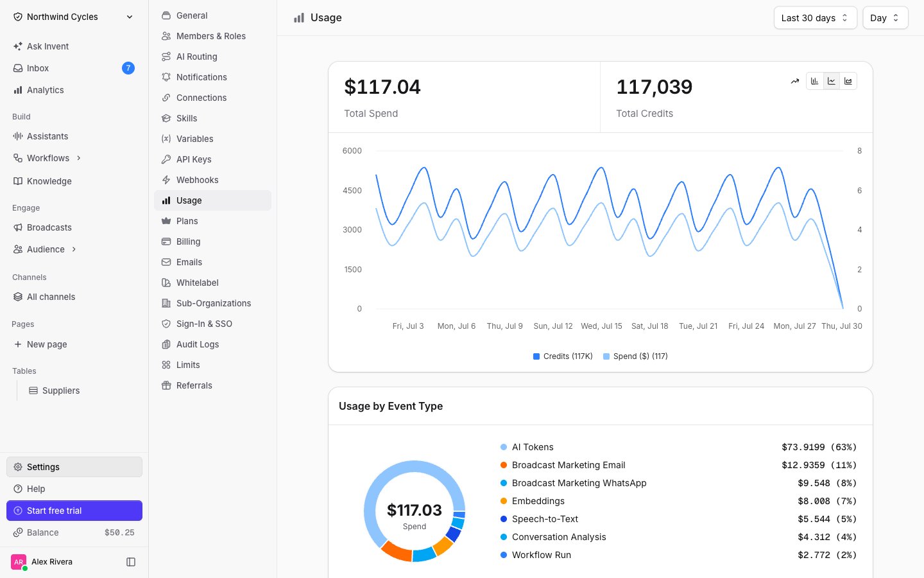Toggle the Credits (117K) legend series
This screenshot has height=578, width=924.
click(x=563, y=356)
